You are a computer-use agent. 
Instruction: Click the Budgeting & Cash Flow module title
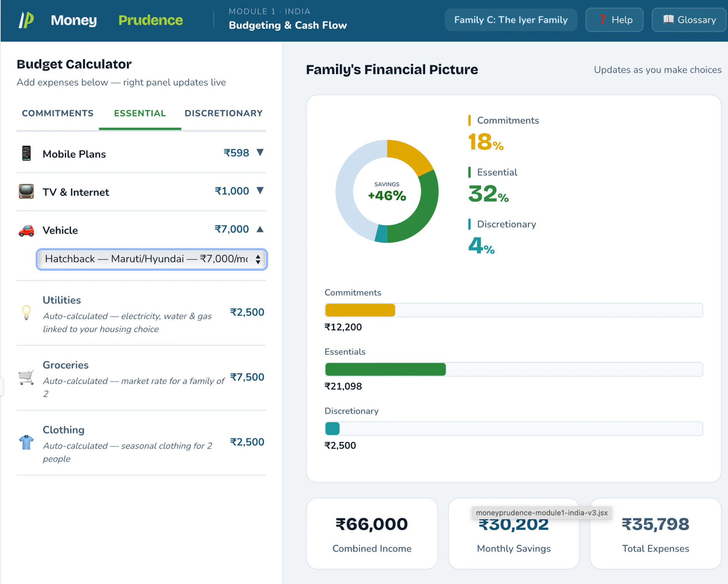point(288,25)
